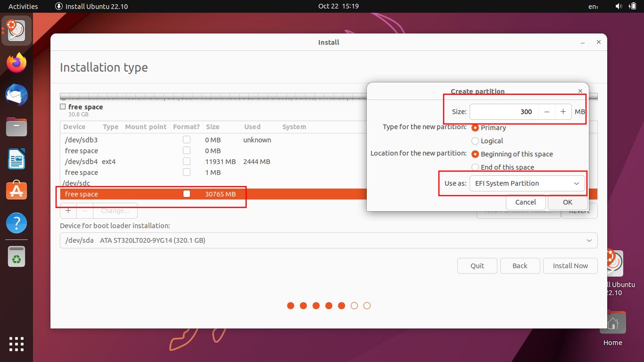Screen dimensions: 644x362
Task: Click the Back button
Action: pos(520,266)
